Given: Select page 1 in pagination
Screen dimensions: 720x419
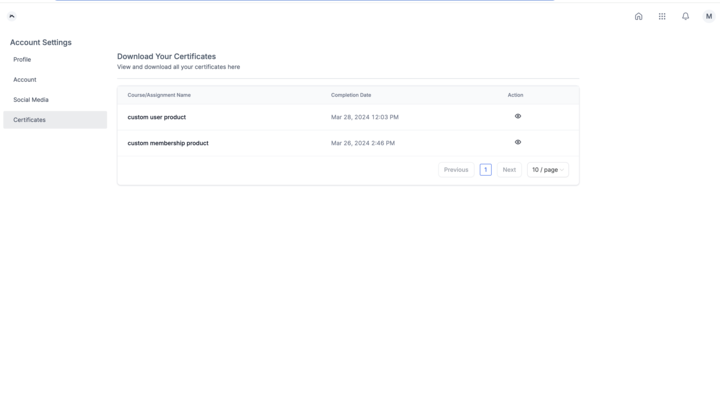Looking at the screenshot, I should 485,170.
